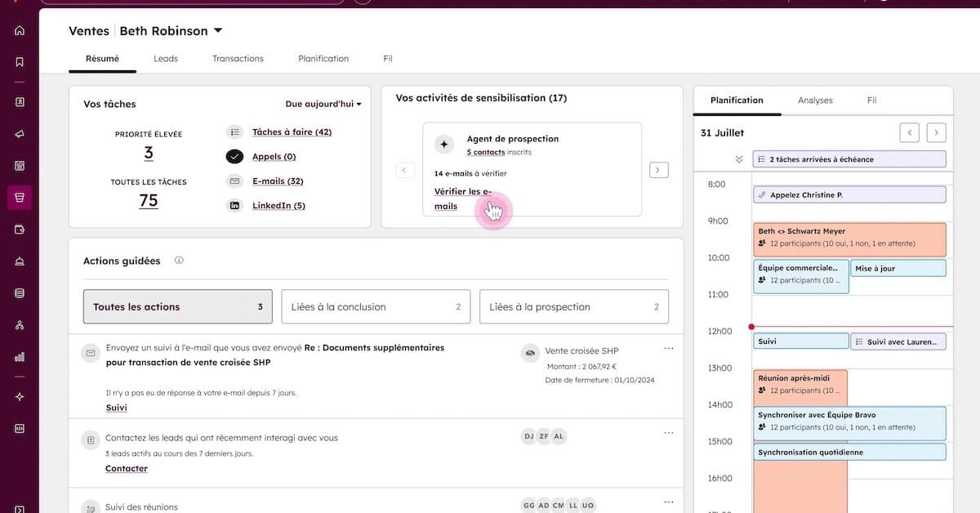
Task: Open the Tâches à faire (42) link
Action: 292,132
